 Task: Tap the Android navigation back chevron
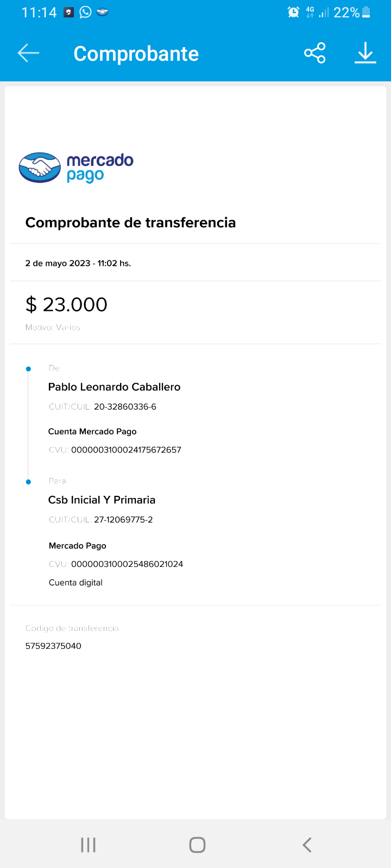307,845
